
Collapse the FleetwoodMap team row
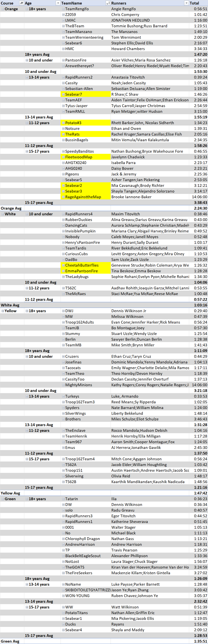point(63,157)
